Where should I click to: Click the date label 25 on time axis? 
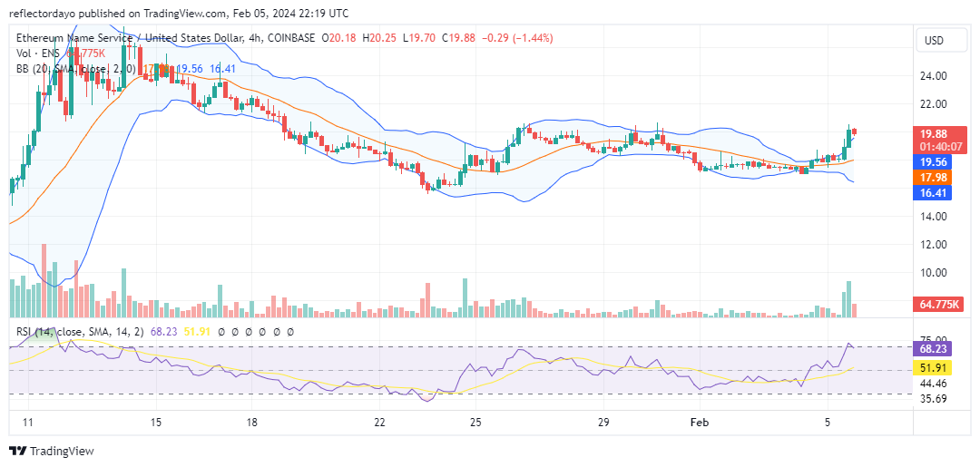coord(475,422)
